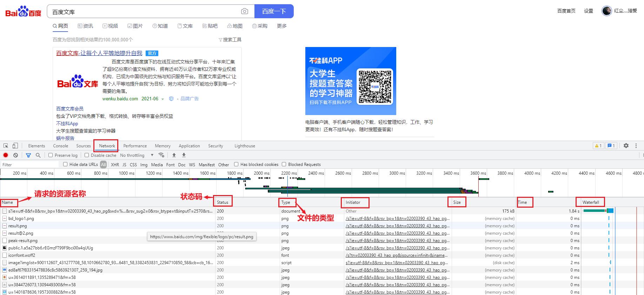
Task: Open the Lighthouse tab
Action: pos(245,146)
